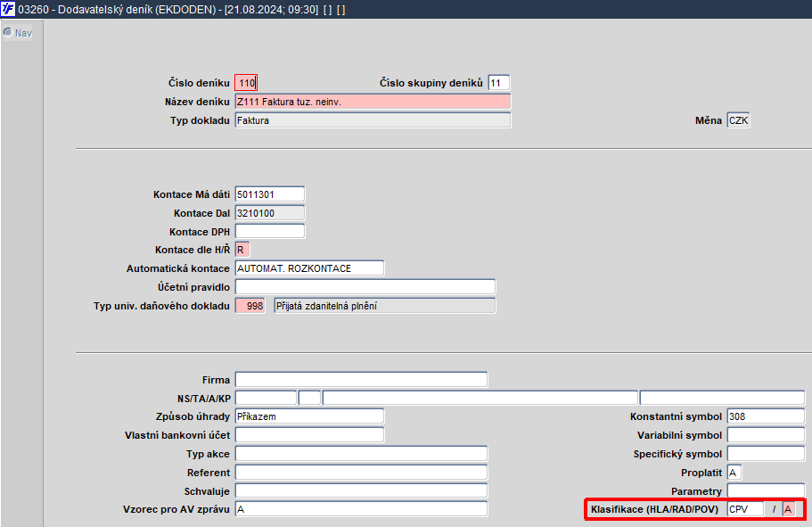Focus the Kontace Má dáti field
Screen dimensions: 812x527
(270, 194)
